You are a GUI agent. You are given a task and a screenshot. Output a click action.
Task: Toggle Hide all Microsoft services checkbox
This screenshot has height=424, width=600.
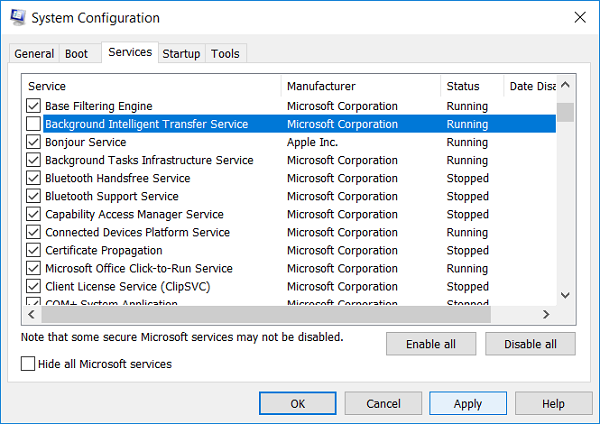point(28,364)
